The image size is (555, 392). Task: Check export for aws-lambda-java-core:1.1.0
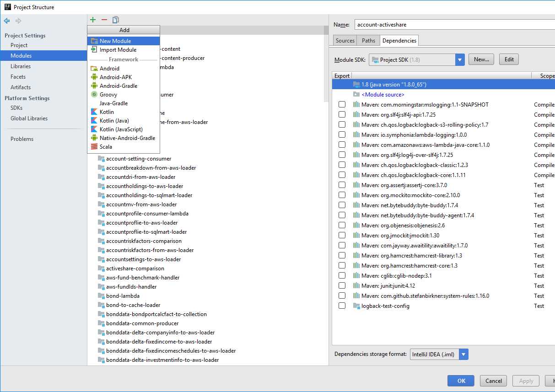(x=342, y=145)
